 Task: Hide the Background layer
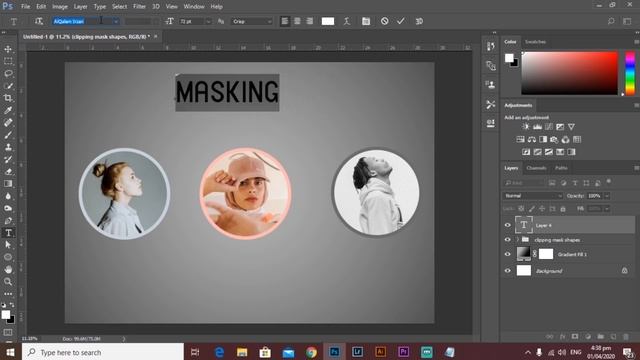pyautogui.click(x=508, y=271)
